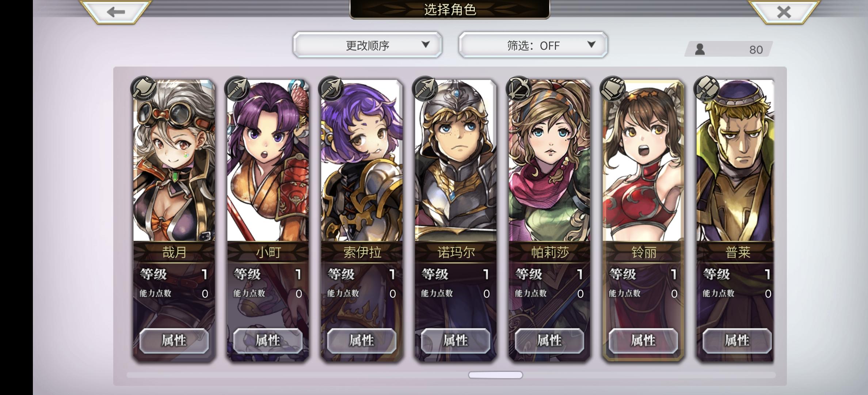Click the arrow on the 筛选 dropdown
868x395 pixels.
click(591, 45)
